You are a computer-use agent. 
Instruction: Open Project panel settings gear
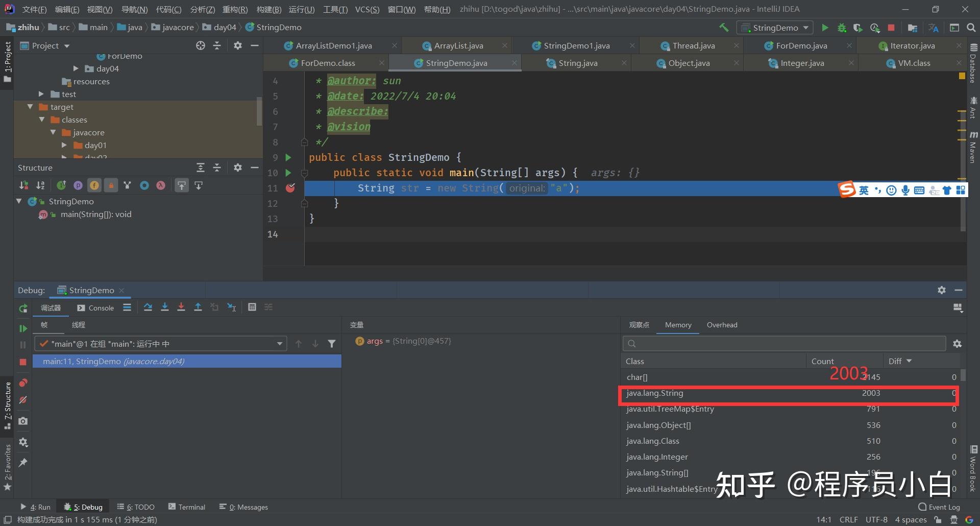tap(237, 45)
